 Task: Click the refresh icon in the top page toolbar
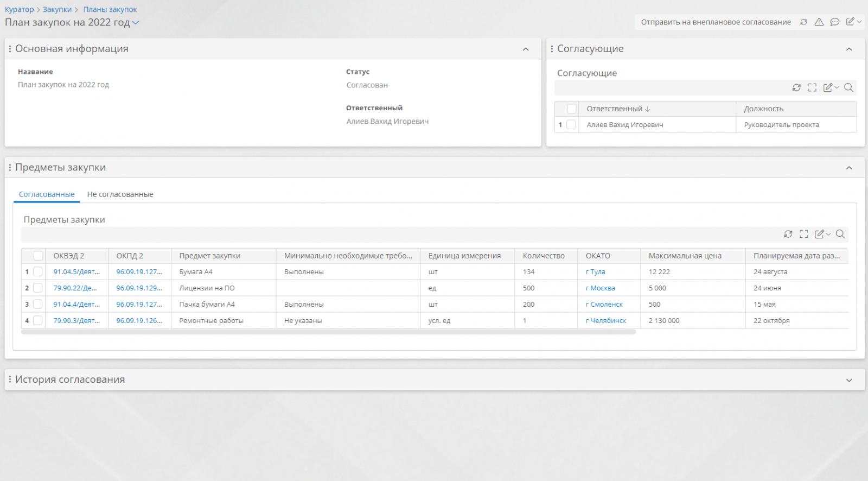803,22
